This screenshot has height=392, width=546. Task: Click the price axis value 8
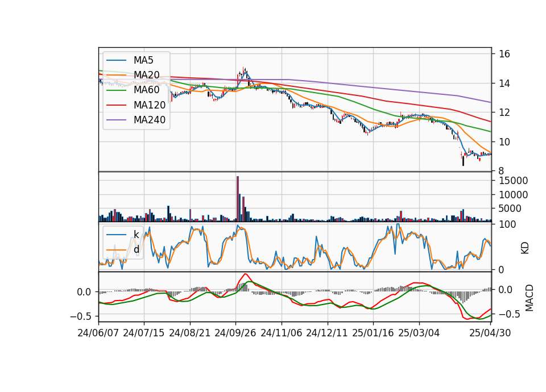tap(502, 171)
